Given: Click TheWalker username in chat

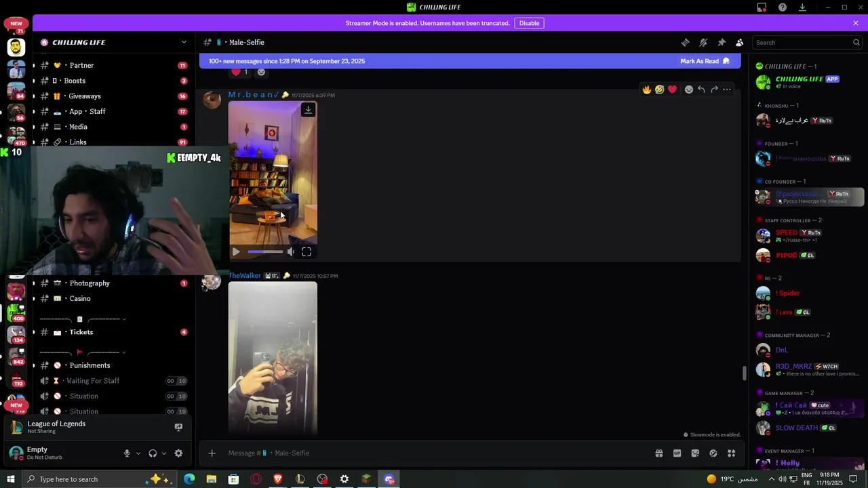Looking at the screenshot, I should [x=245, y=276].
